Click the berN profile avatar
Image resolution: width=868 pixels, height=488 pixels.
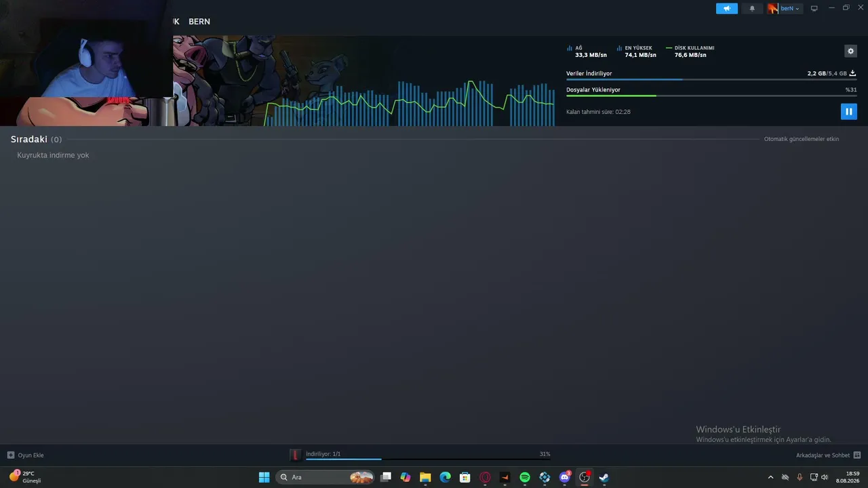[x=773, y=8]
